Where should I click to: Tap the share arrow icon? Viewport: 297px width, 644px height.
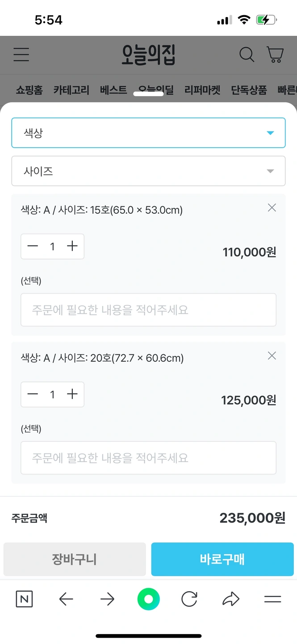pos(231,599)
